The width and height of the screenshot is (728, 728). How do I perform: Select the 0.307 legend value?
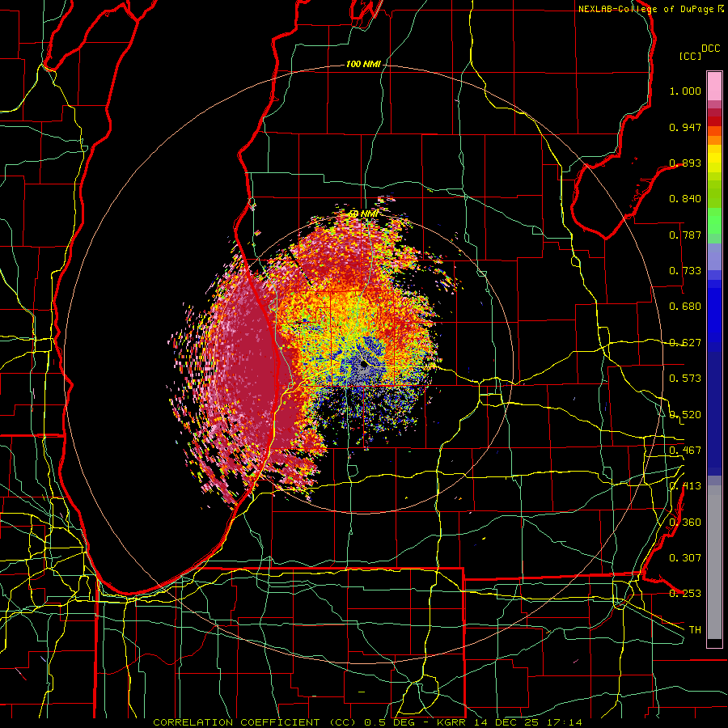point(685,558)
